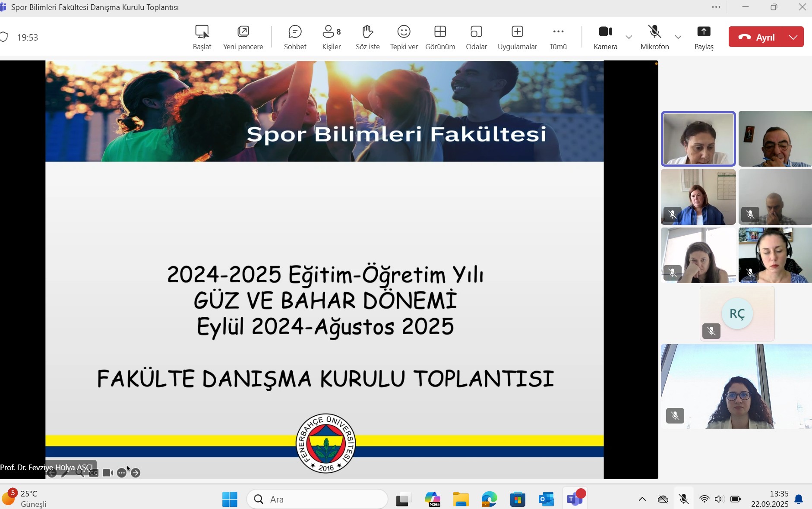Click the Ara taskbar search box
812x509 pixels.
click(317, 499)
